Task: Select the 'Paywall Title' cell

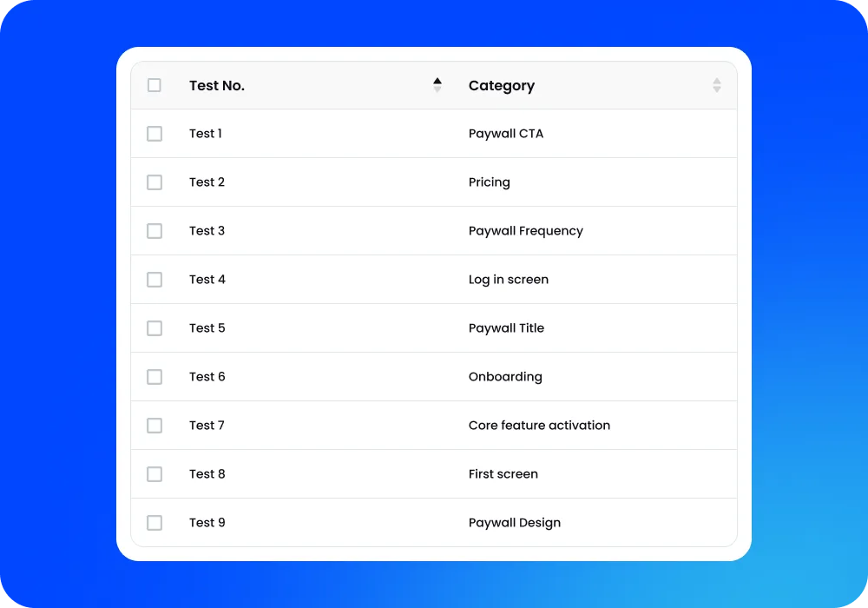Action: (x=506, y=329)
